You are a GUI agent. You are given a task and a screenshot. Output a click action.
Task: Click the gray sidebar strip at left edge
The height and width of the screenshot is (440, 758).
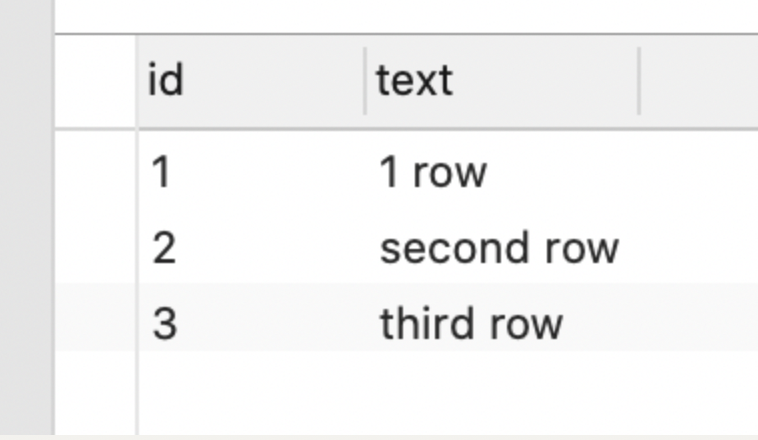click(x=26, y=218)
